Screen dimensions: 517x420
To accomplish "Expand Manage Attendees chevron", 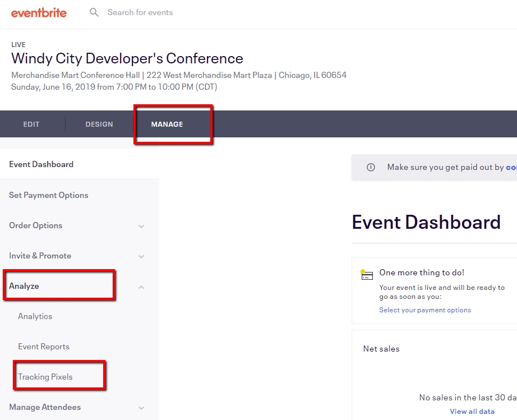I will (141, 408).
